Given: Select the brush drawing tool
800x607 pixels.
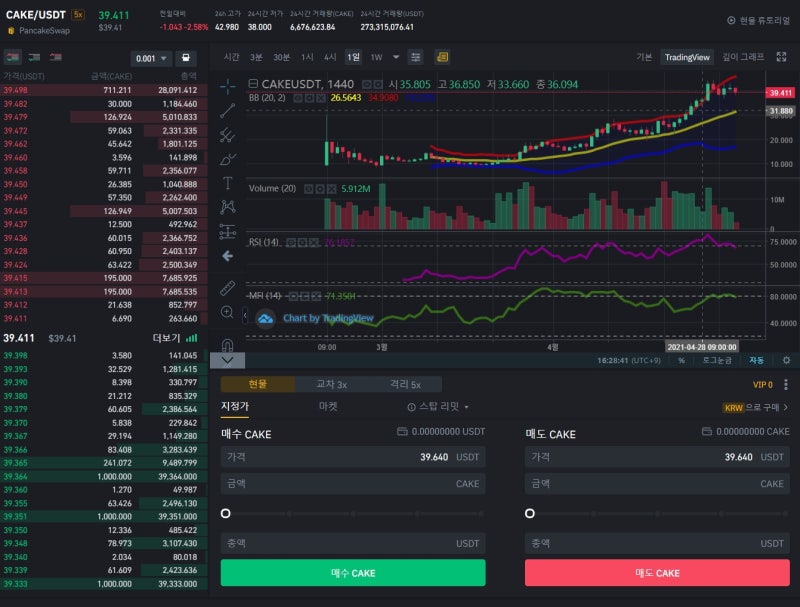Looking at the screenshot, I should tap(228, 159).
